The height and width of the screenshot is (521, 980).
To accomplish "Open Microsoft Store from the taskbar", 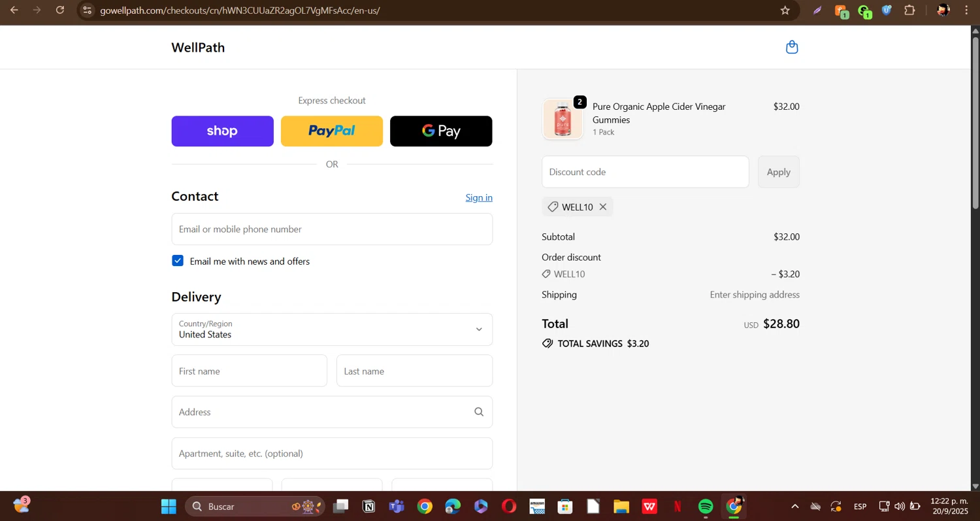I will 565,507.
